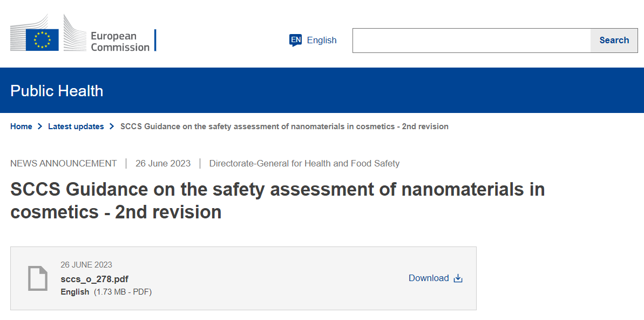Click the 26 June 2023 article date

point(163,163)
